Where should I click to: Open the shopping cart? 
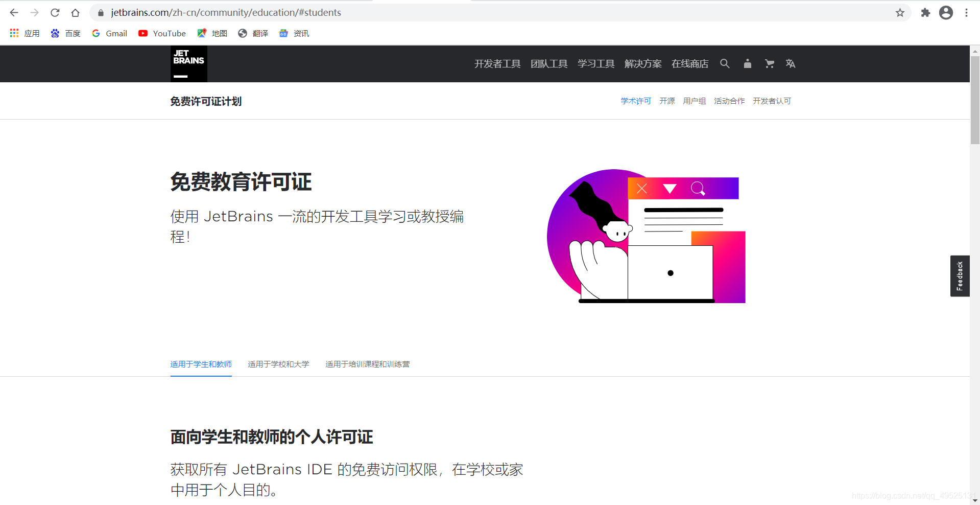(769, 63)
